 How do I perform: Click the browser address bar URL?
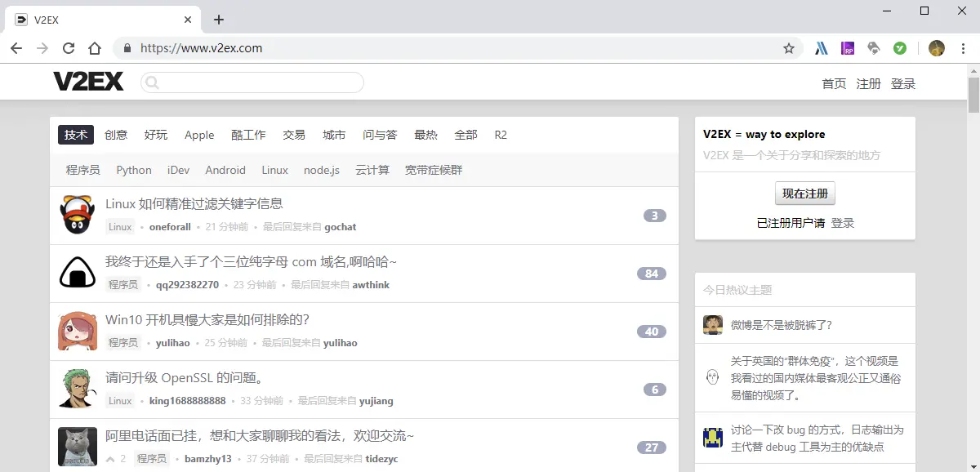pos(201,48)
